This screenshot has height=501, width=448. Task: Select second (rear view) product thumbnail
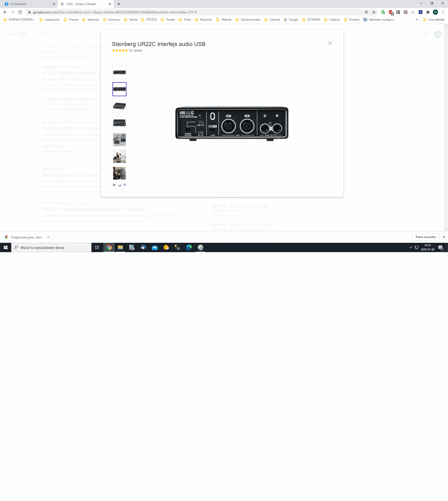(x=119, y=89)
